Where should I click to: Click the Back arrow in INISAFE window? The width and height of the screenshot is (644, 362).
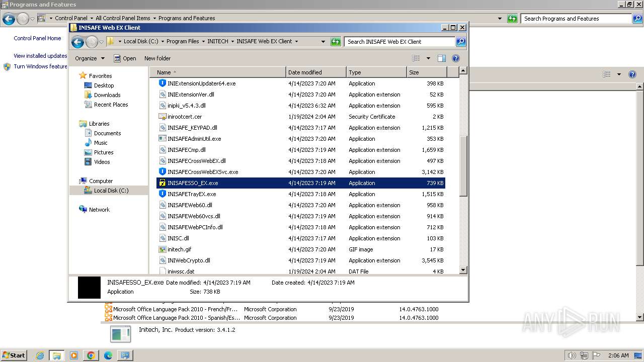[x=77, y=42]
